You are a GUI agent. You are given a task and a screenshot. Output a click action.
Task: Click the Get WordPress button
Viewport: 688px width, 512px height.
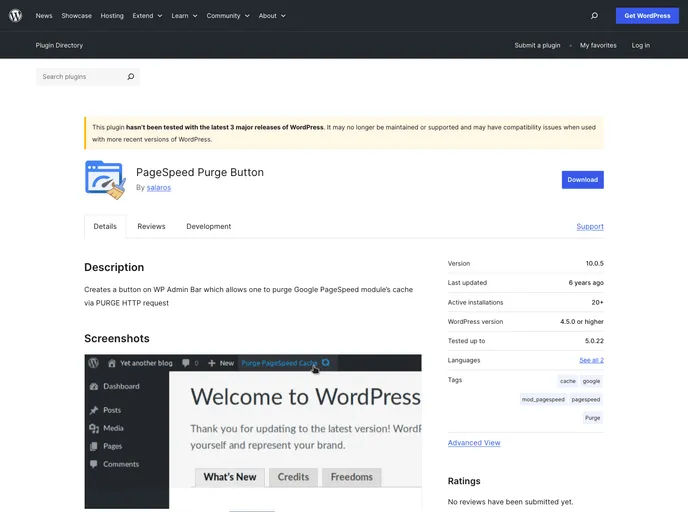click(x=647, y=16)
